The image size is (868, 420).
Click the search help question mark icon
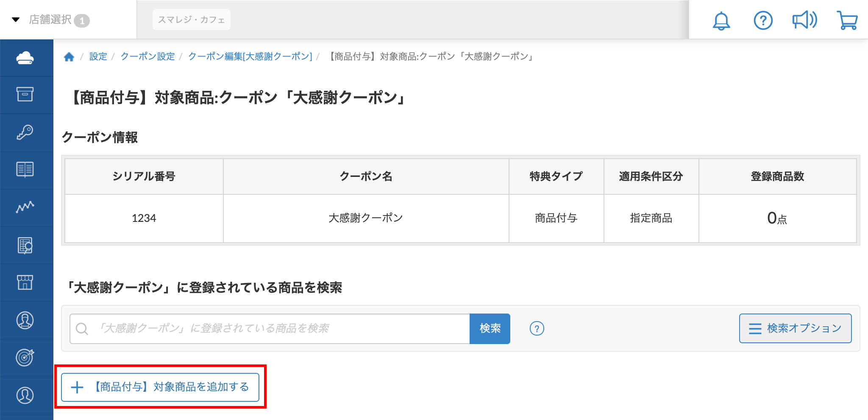click(537, 328)
